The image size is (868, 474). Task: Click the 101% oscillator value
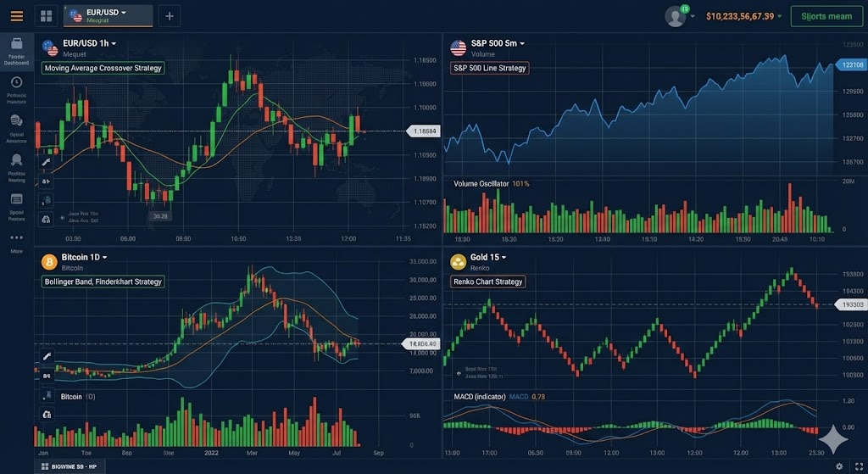520,184
